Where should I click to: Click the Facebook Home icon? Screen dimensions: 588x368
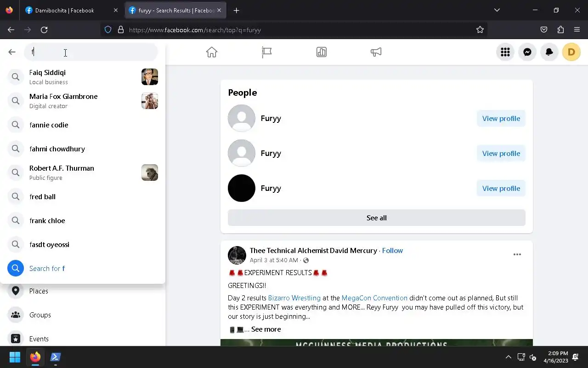tap(212, 52)
